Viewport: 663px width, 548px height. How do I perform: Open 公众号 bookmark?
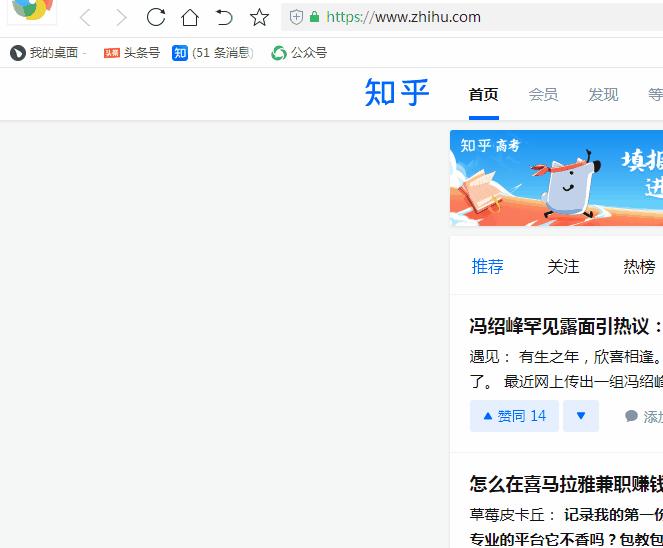(299, 53)
